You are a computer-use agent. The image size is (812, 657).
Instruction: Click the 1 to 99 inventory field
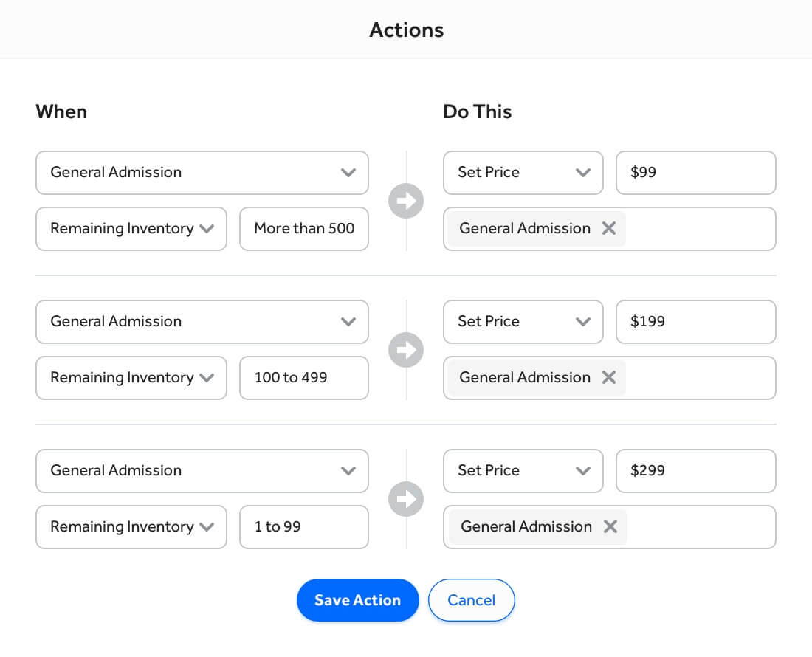[x=303, y=527]
